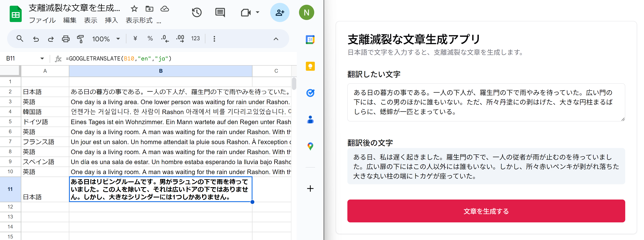Star this spreadsheet document

tap(134, 9)
